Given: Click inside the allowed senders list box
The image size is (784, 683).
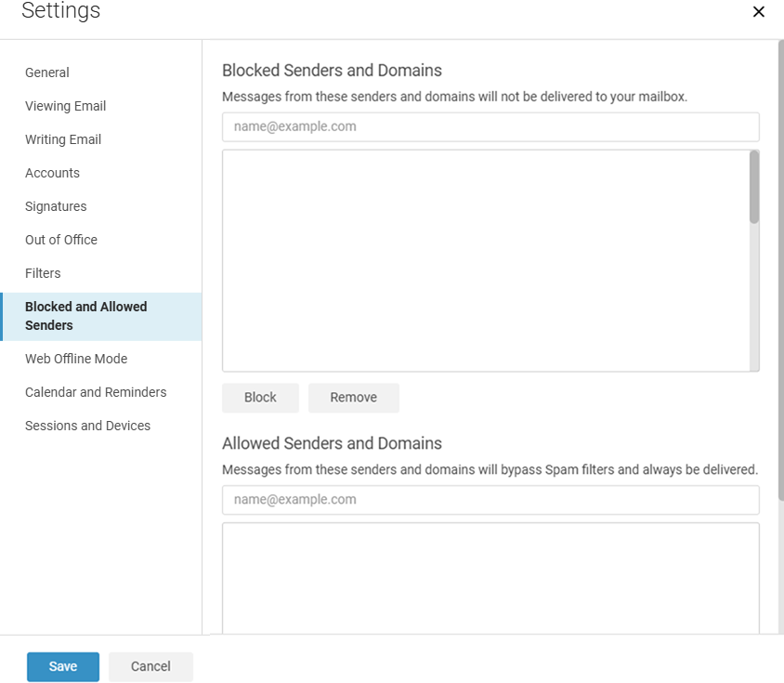Looking at the screenshot, I should point(490,578).
